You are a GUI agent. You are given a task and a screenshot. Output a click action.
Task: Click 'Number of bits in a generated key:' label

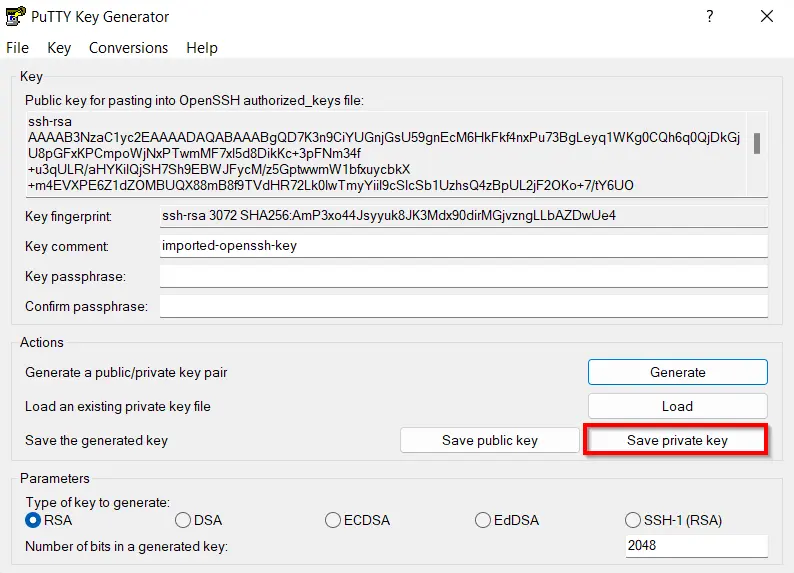127,546
